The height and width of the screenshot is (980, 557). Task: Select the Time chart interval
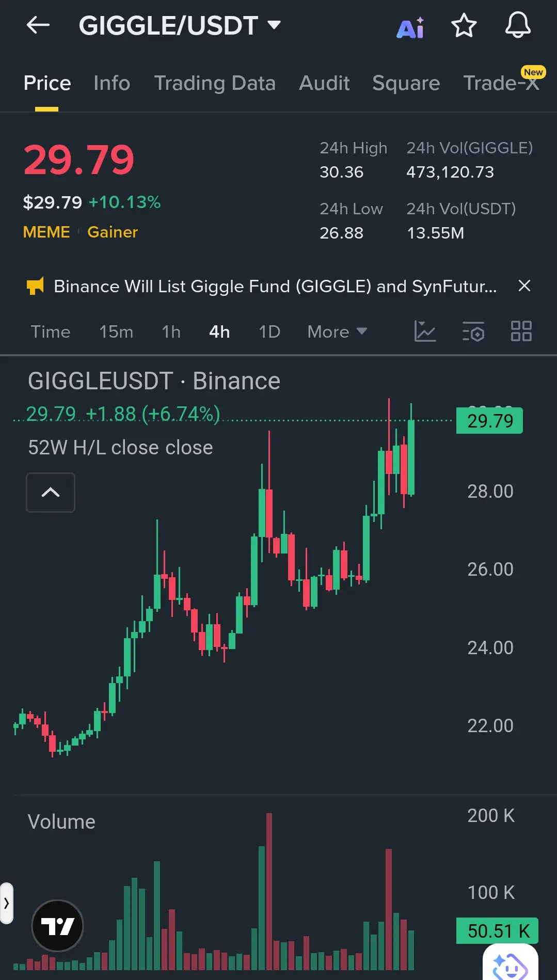(x=51, y=331)
